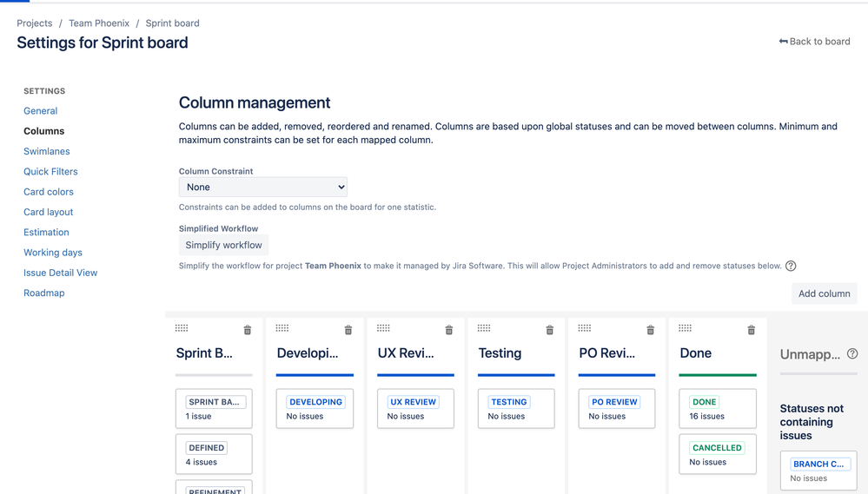Open Issue Detail View settings
This screenshot has height=494, width=868.
coord(60,273)
